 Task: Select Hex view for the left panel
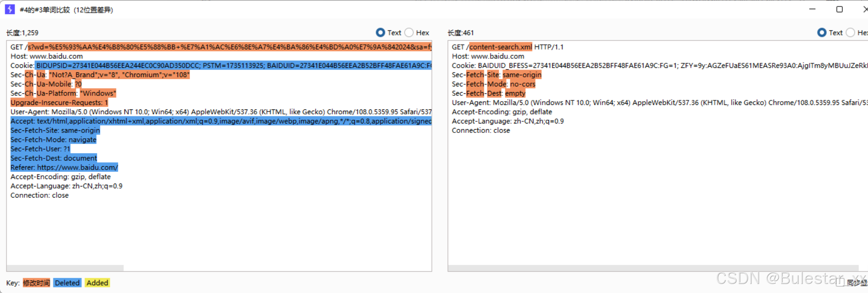coord(409,33)
